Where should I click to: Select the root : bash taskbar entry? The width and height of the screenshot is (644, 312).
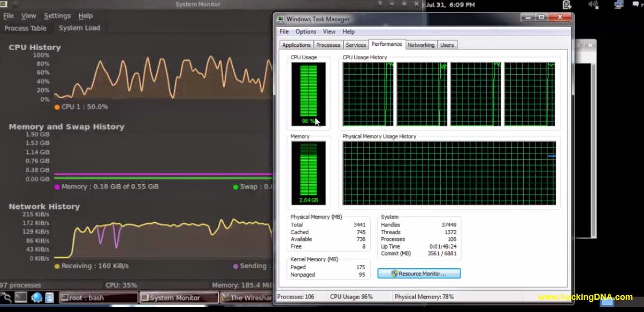click(99, 298)
